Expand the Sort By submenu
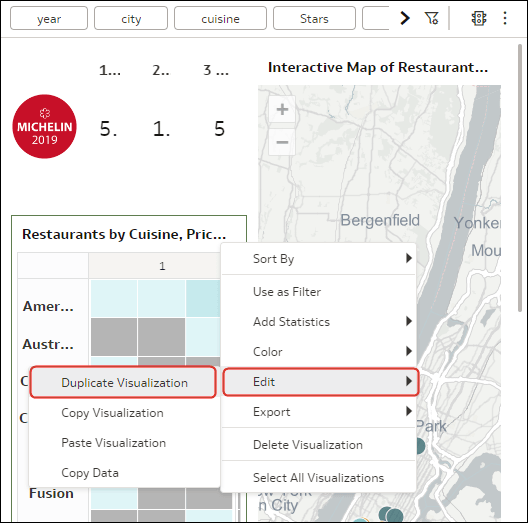Screen dimensions: 528x523 coord(319,259)
